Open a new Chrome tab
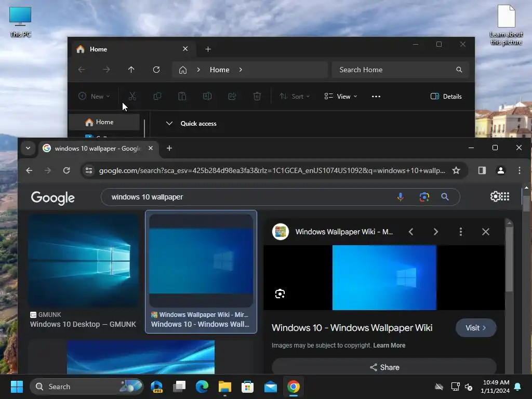Image resolution: width=532 pixels, height=399 pixels. 169,148
